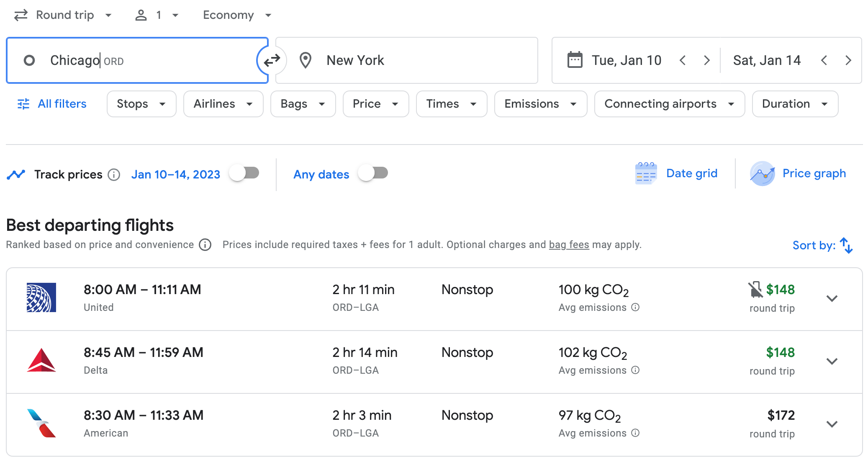Open the Price graph icon

click(x=762, y=173)
